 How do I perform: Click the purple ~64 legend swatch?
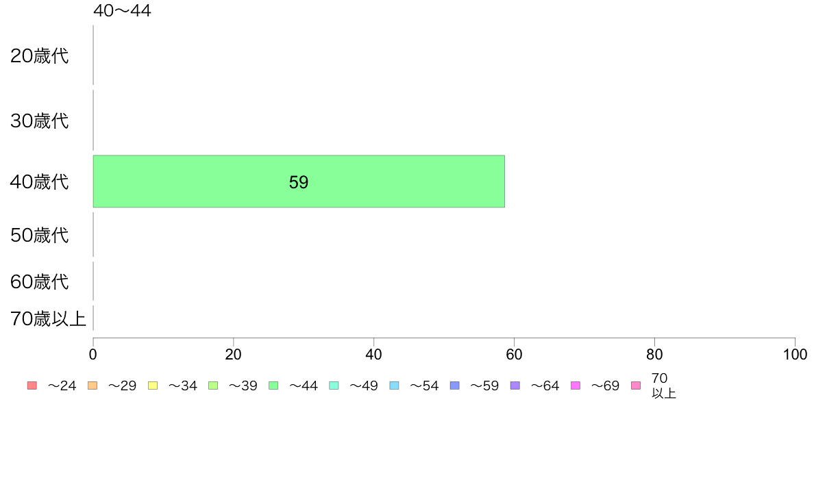tap(515, 386)
